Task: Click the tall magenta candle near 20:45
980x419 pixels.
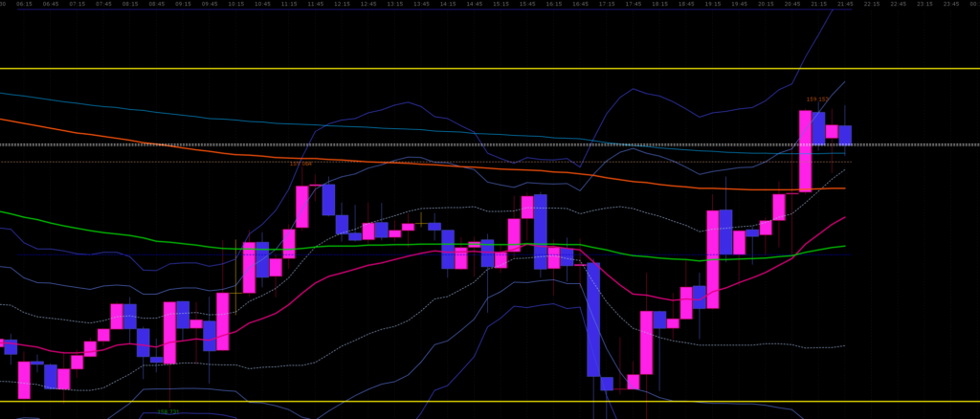Action: [x=805, y=151]
